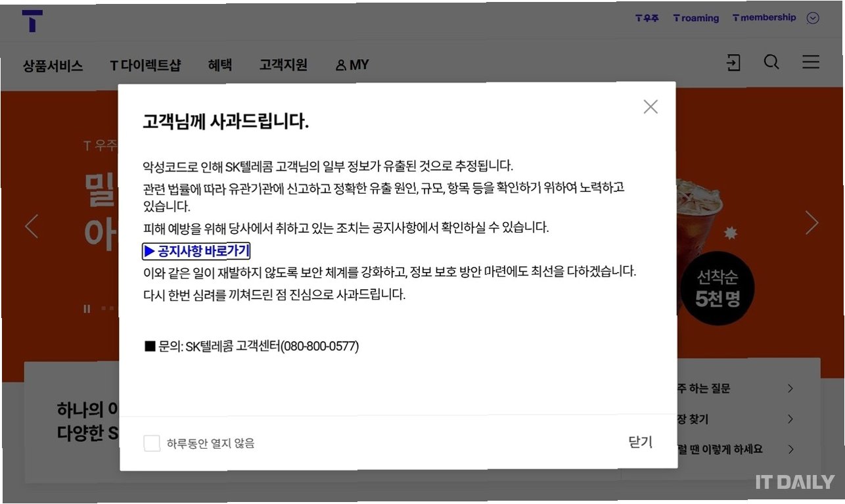
Task: Go to the next banner slide arrow
Action: click(x=812, y=223)
